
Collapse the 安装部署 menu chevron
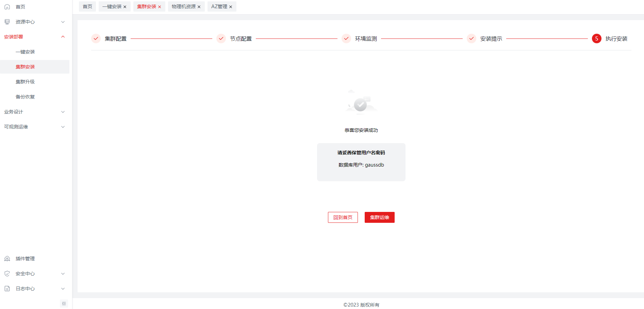tap(63, 37)
